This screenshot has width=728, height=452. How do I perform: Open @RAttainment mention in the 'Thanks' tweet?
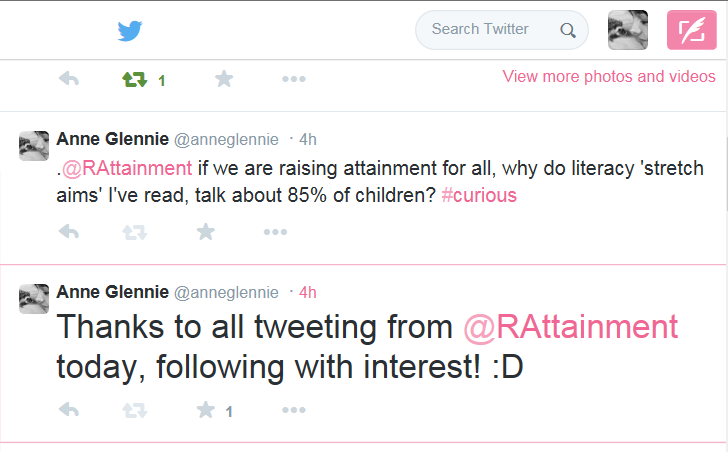[571, 327]
